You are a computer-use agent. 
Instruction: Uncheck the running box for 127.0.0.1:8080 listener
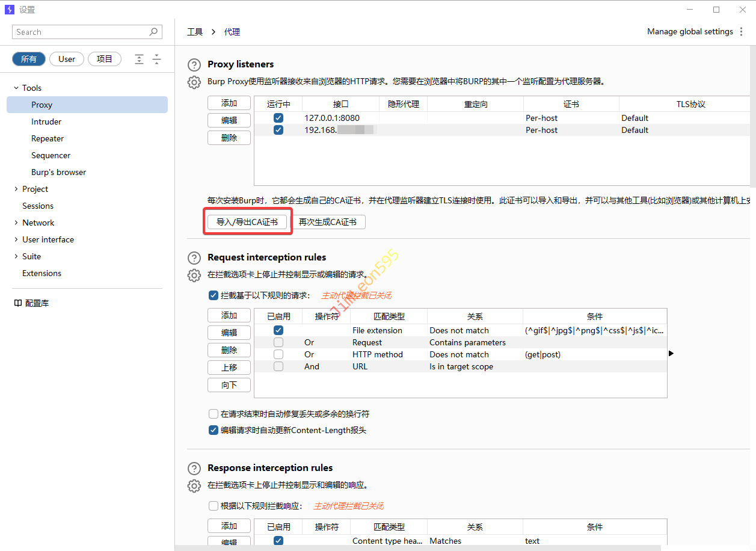(x=278, y=118)
